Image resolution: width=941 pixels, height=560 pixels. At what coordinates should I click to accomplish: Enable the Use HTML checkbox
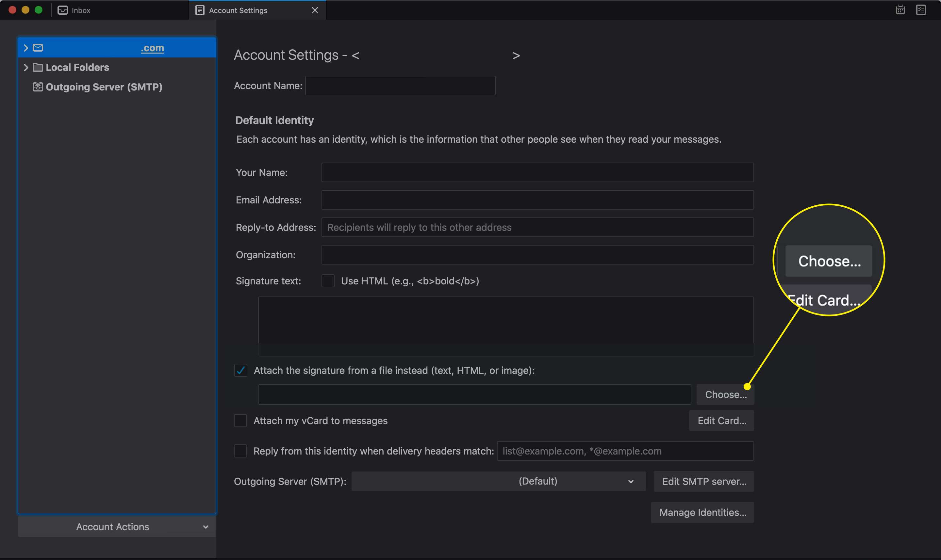[328, 281]
